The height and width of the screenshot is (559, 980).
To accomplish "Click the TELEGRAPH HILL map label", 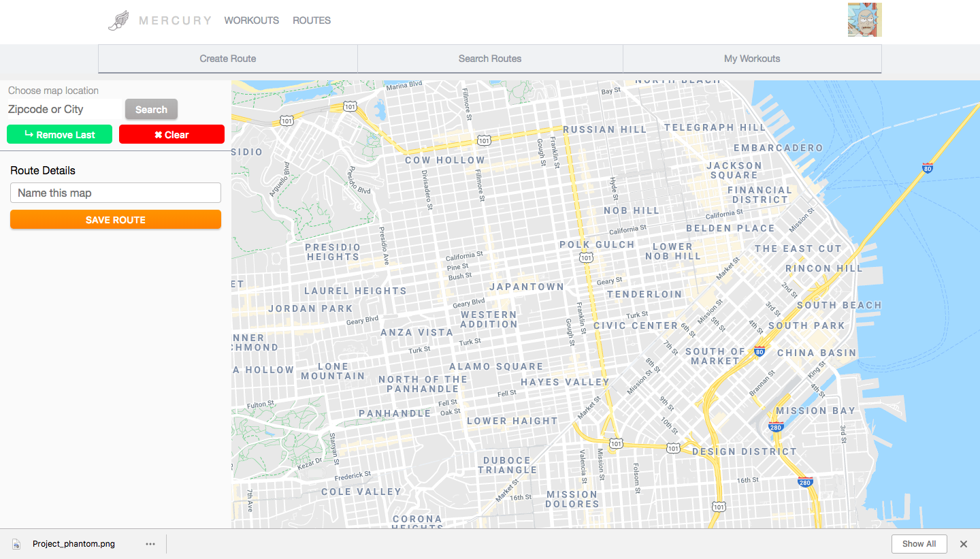I will click(715, 127).
